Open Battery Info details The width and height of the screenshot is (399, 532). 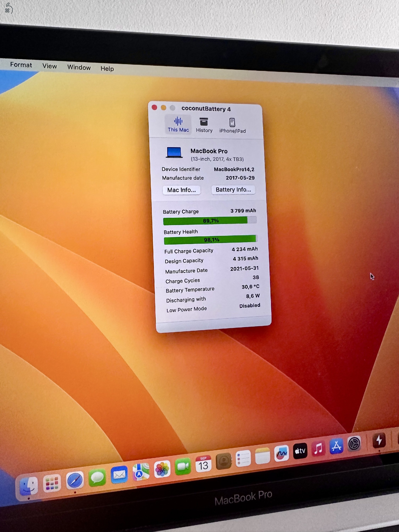point(233,190)
